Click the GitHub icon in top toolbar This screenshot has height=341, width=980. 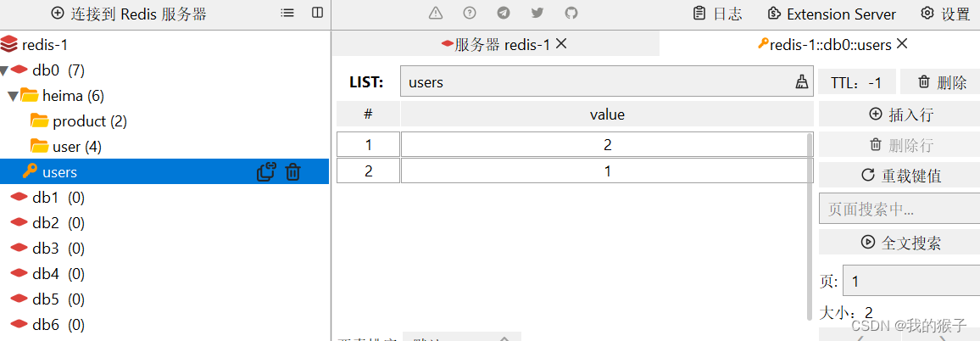[x=571, y=14]
